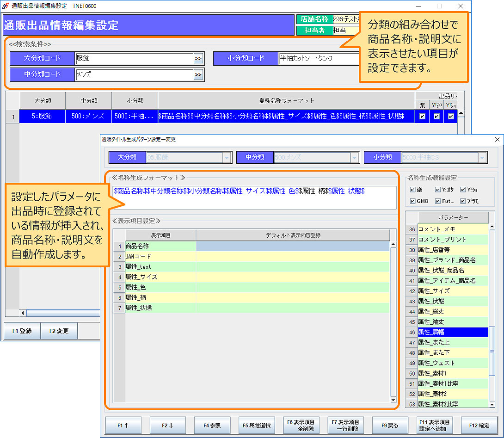This screenshot has width=504, height=438.
Task: Close the 通販タイトル生成パターン設定 dialog
Action: (497, 139)
